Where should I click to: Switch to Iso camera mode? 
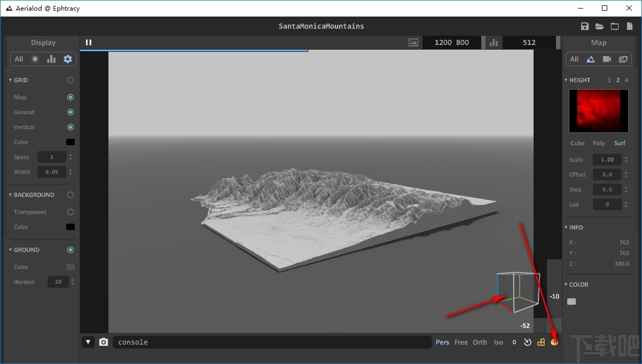click(498, 342)
